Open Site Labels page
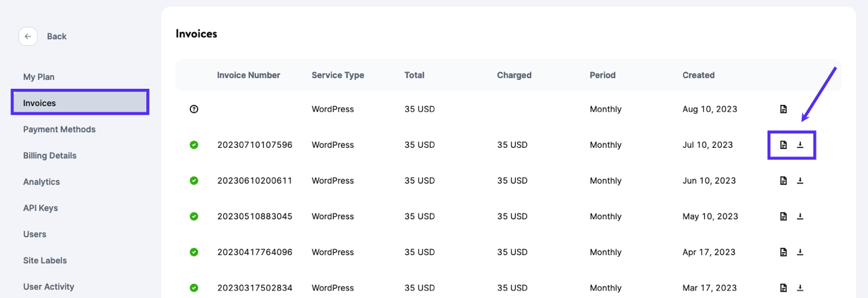Screen dimensions: 868x298 pyautogui.click(x=45, y=261)
